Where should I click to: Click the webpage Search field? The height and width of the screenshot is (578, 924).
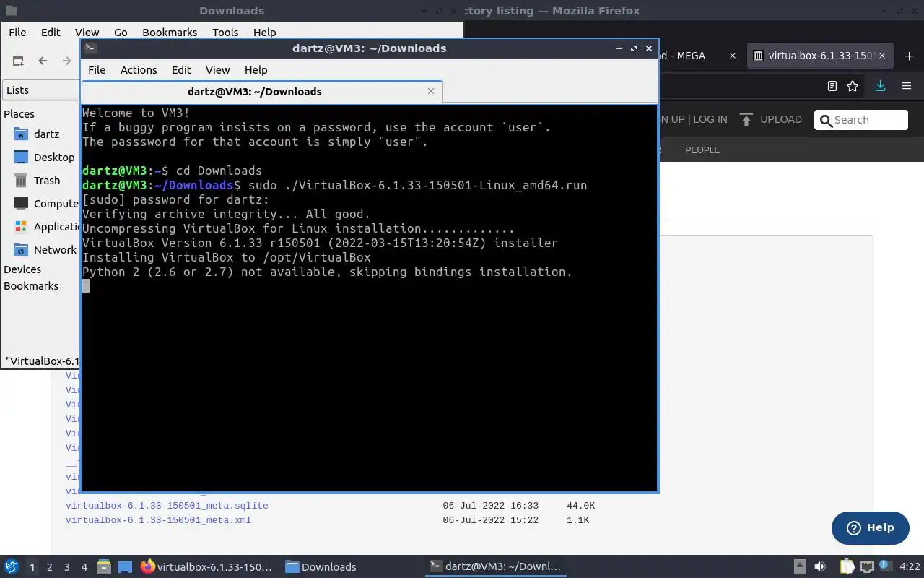pyautogui.click(x=861, y=120)
